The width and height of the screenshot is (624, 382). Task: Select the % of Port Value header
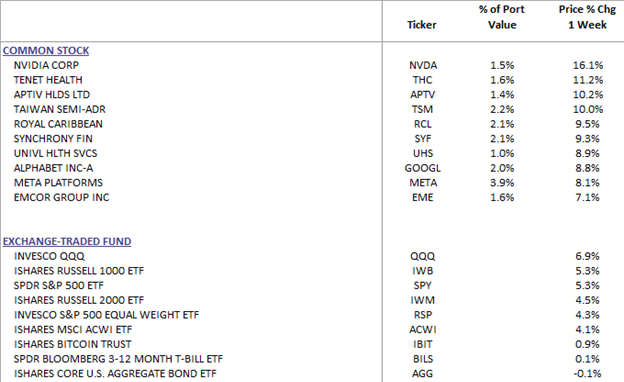[502, 17]
